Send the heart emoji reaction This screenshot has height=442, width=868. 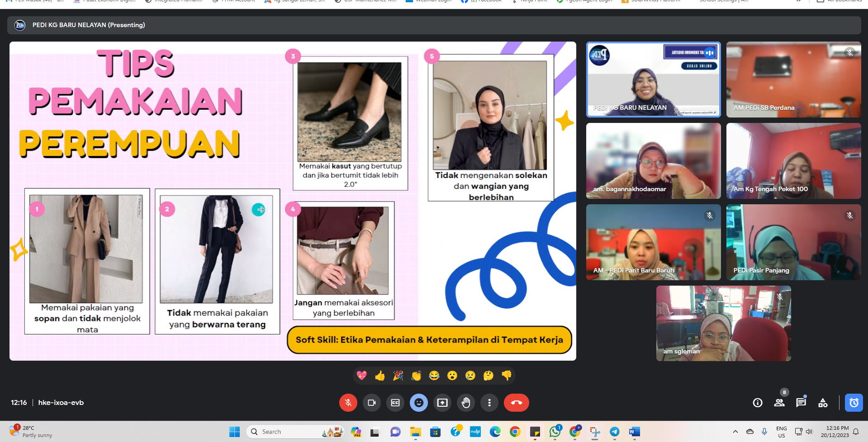tap(362, 376)
